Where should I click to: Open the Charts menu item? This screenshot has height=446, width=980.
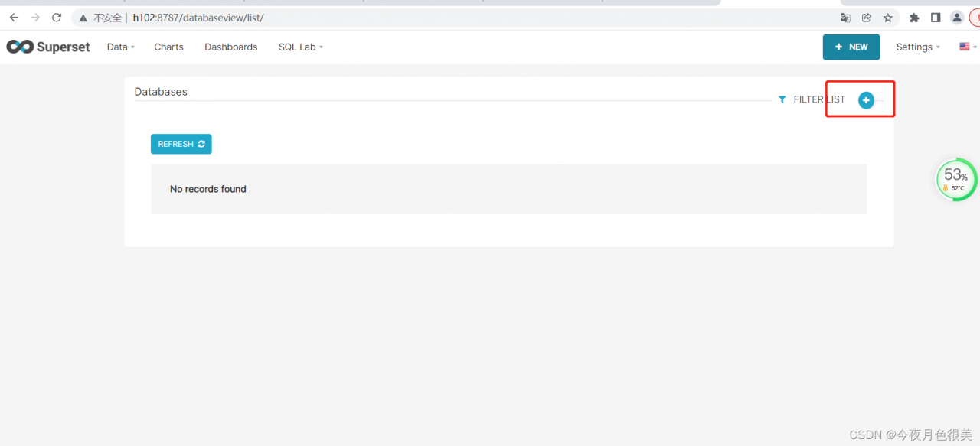(168, 47)
